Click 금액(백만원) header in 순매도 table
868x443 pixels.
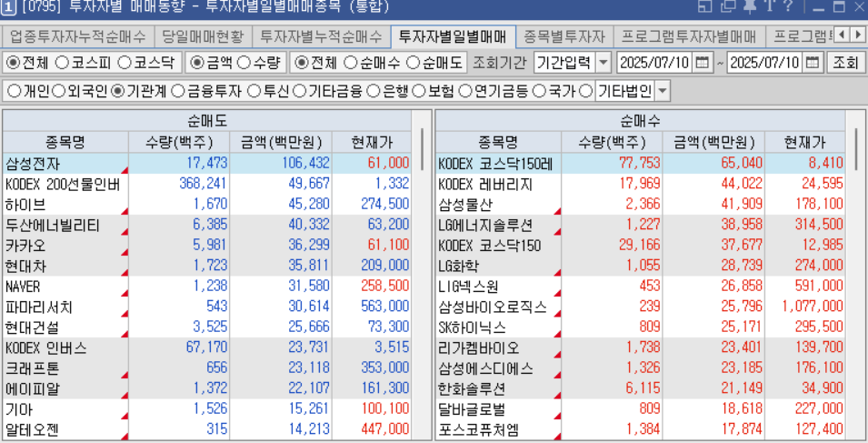281,142
